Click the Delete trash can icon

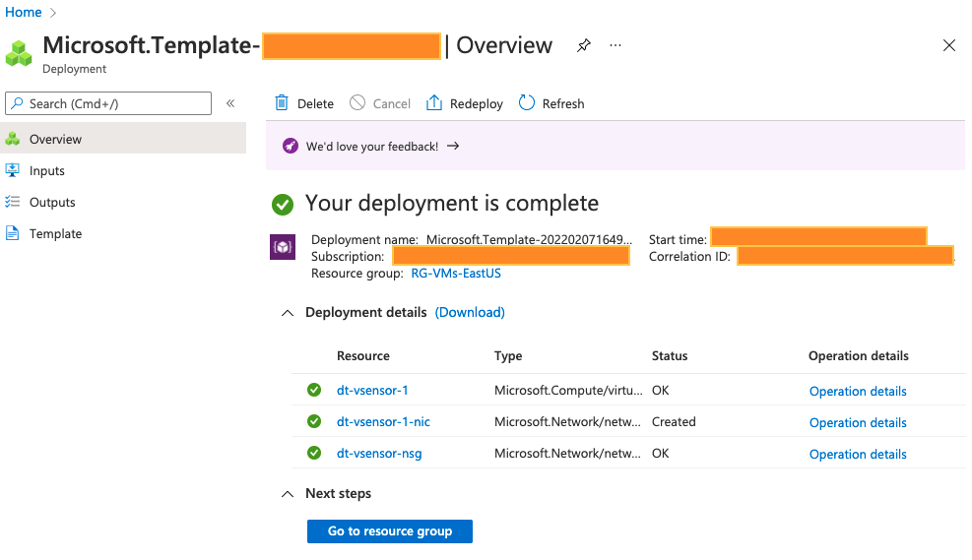[x=282, y=102]
